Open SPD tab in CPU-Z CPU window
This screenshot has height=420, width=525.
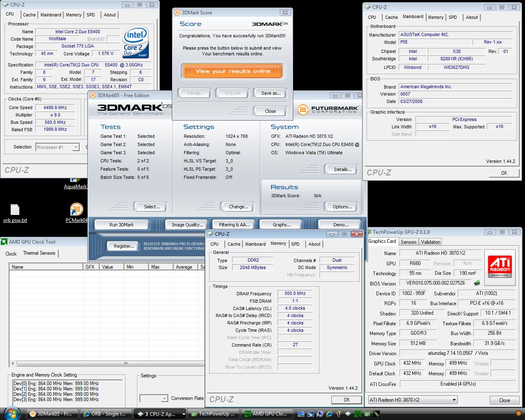tap(91, 15)
